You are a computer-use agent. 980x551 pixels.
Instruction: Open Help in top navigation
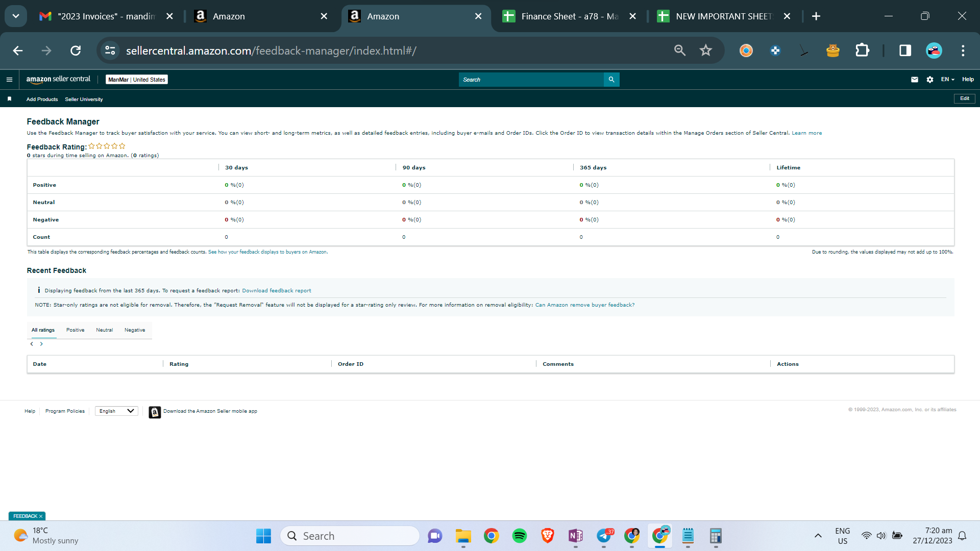coord(968,80)
